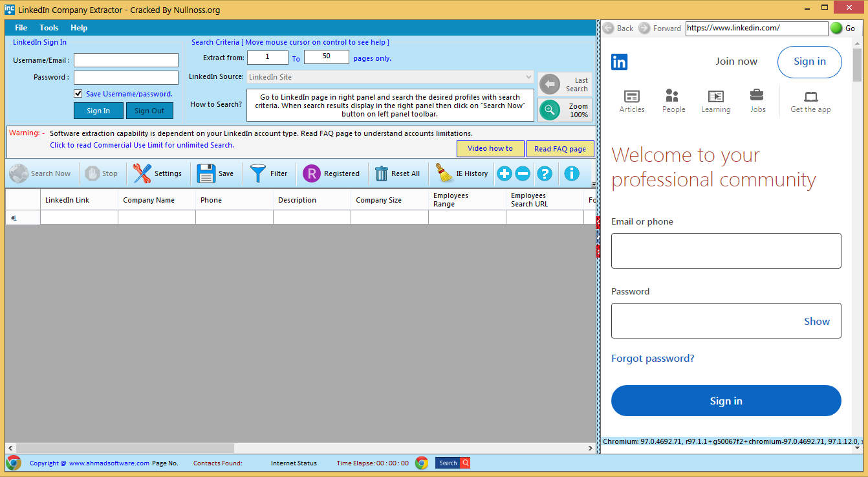Click the Last Search arrow button

pos(565,84)
